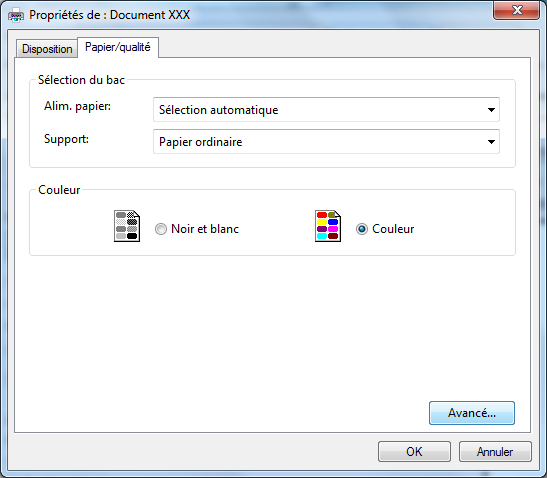Select the Noir et blanc radio button

161,229
